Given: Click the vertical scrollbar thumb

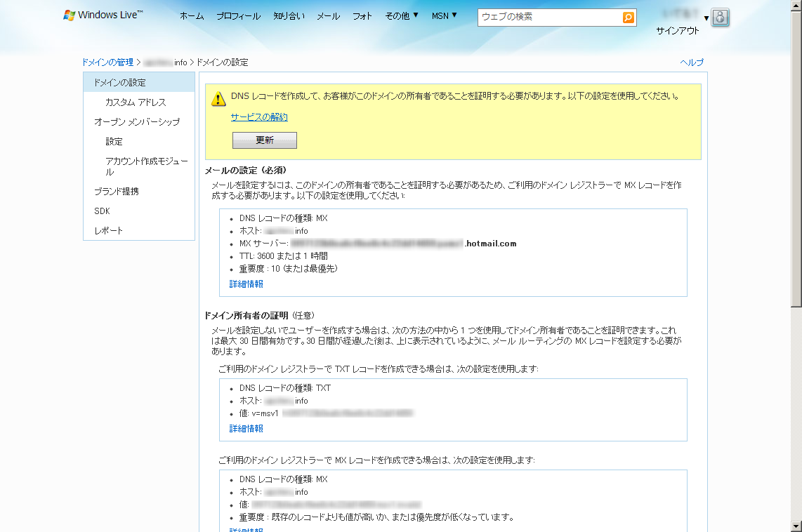Looking at the screenshot, I should pos(796,158).
